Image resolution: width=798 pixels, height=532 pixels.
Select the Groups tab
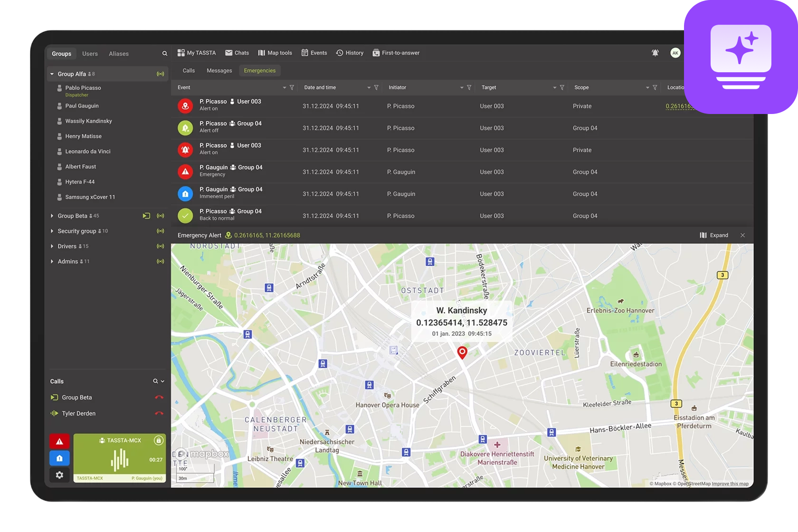click(61, 54)
